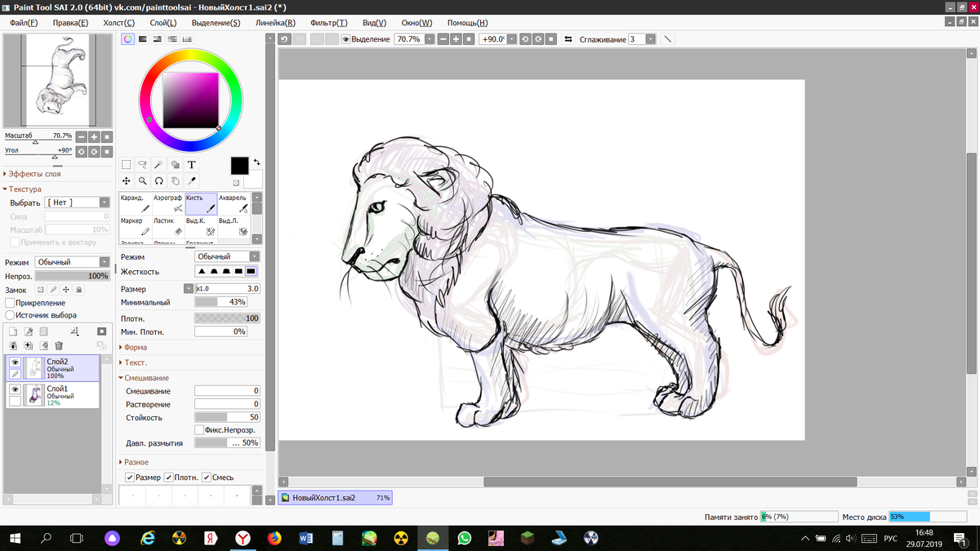Open layer Режим blending dropdown
980x551 pixels.
72,262
